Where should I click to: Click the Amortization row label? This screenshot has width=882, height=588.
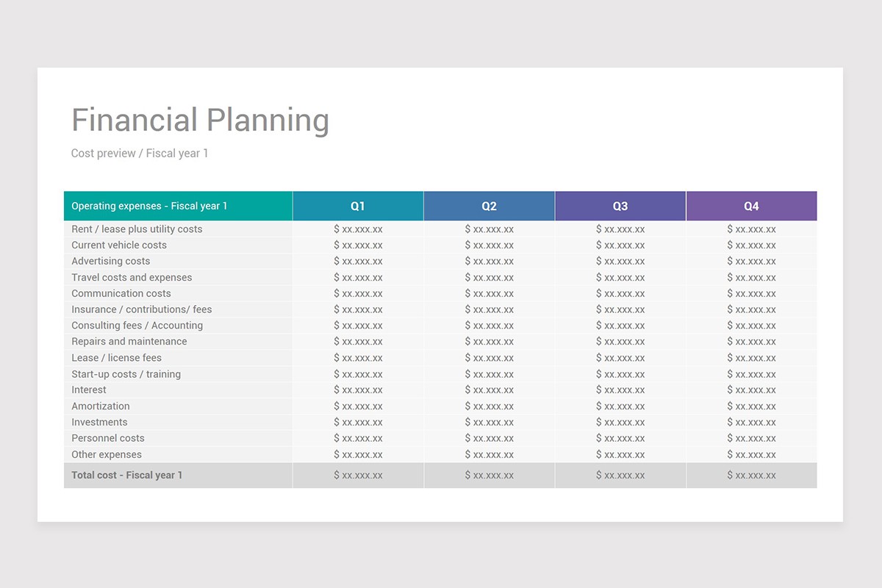pos(100,406)
